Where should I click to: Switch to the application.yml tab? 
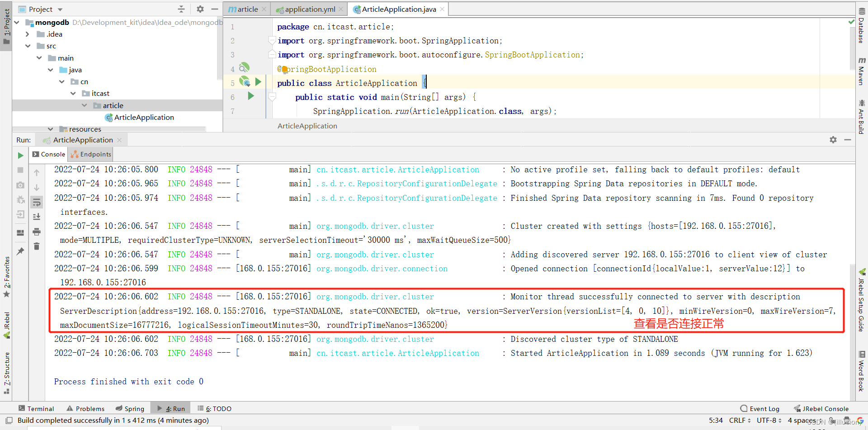[x=309, y=9]
